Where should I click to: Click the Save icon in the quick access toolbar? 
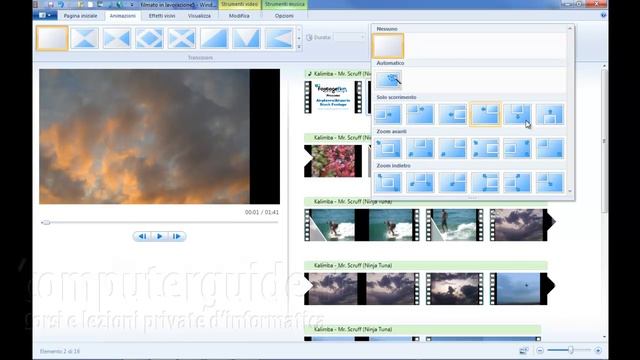[51, 5]
